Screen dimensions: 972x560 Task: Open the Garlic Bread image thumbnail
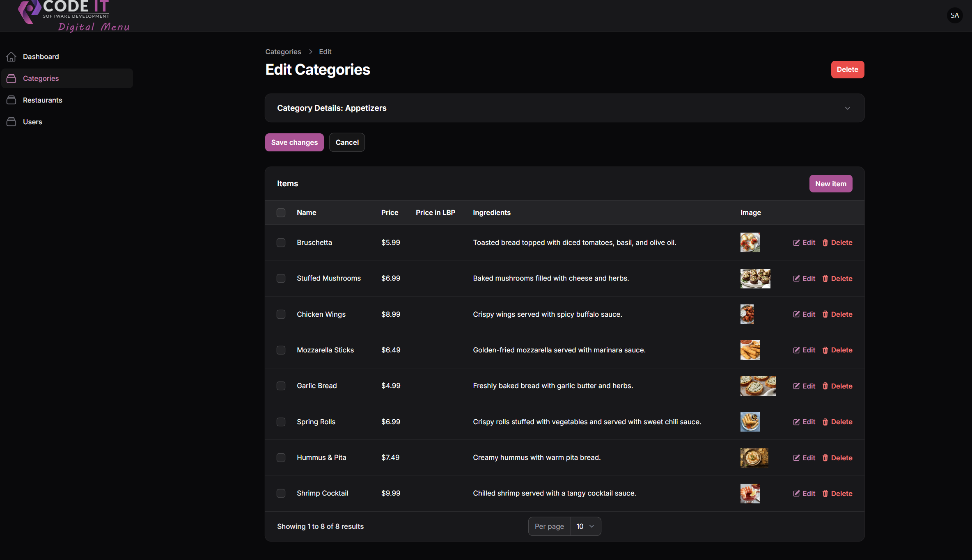(758, 386)
